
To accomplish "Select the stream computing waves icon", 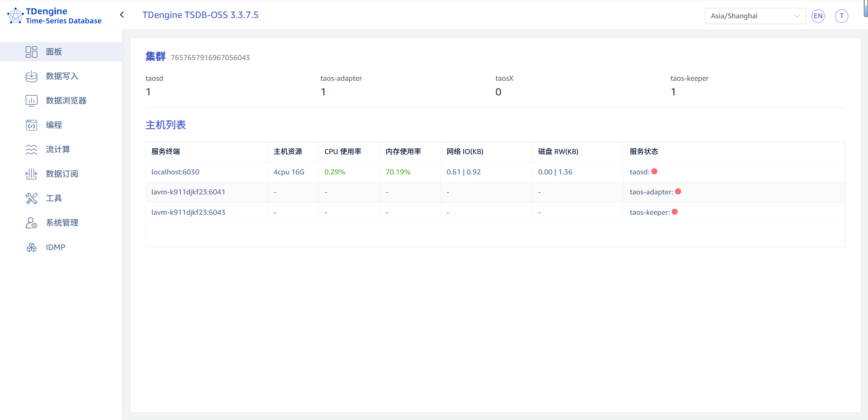I will pyautogui.click(x=31, y=149).
